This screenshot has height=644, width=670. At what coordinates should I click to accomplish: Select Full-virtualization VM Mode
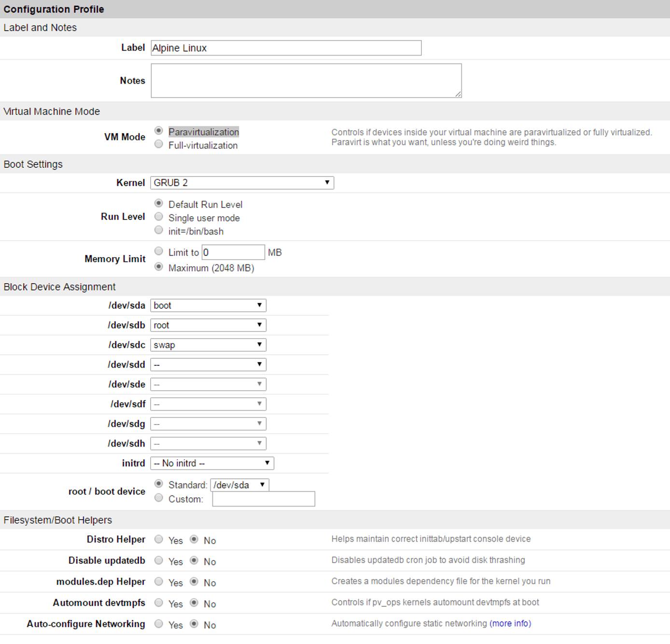click(159, 144)
